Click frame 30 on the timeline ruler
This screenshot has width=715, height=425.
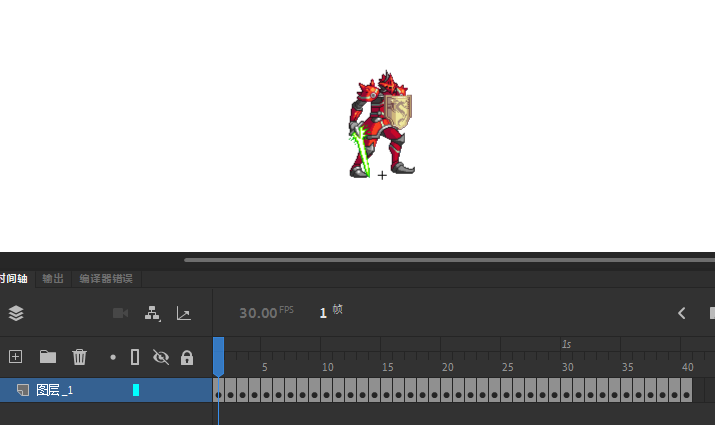point(567,367)
